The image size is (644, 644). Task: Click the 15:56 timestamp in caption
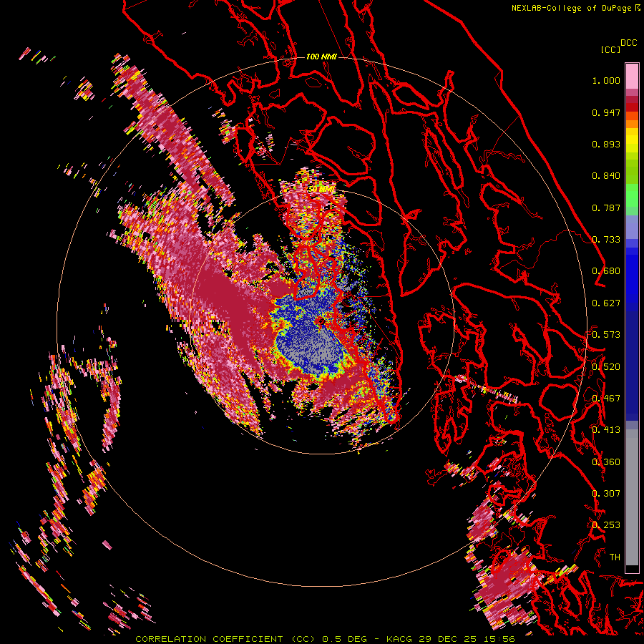[499, 639]
